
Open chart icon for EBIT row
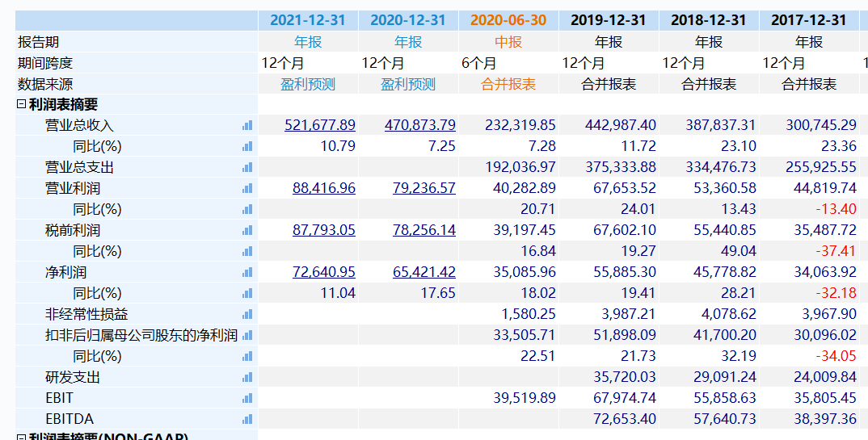247,399
